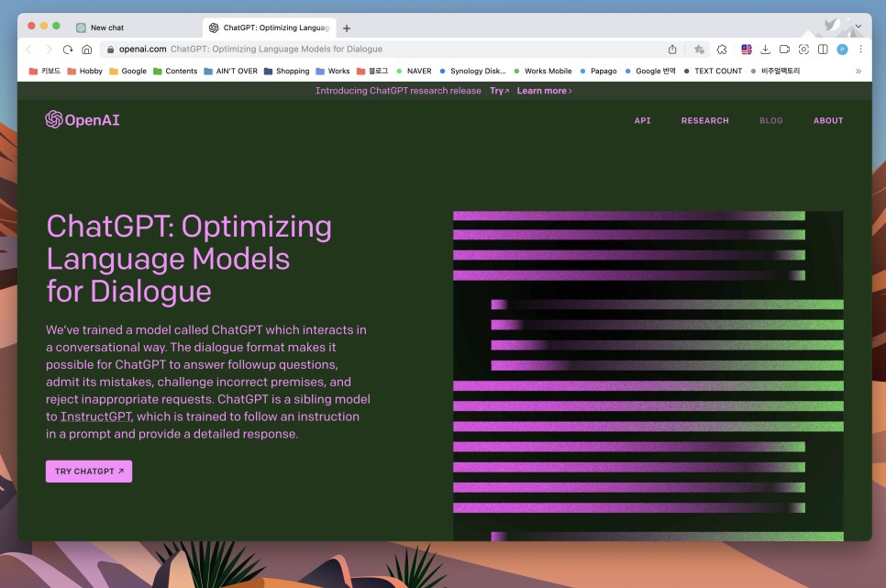Open the 비주얼팩토리 bookmark
The image size is (886, 588).
pyautogui.click(x=775, y=72)
